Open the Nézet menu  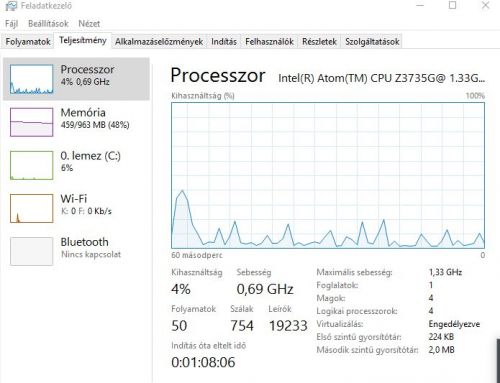pyautogui.click(x=89, y=24)
